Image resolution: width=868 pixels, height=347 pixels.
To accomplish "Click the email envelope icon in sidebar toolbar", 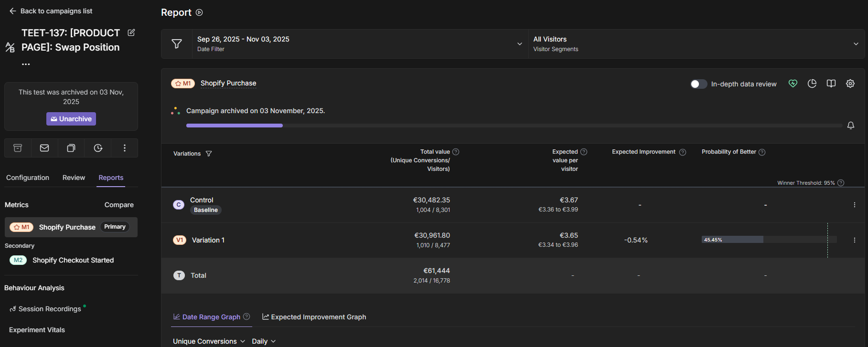I will 44,148.
